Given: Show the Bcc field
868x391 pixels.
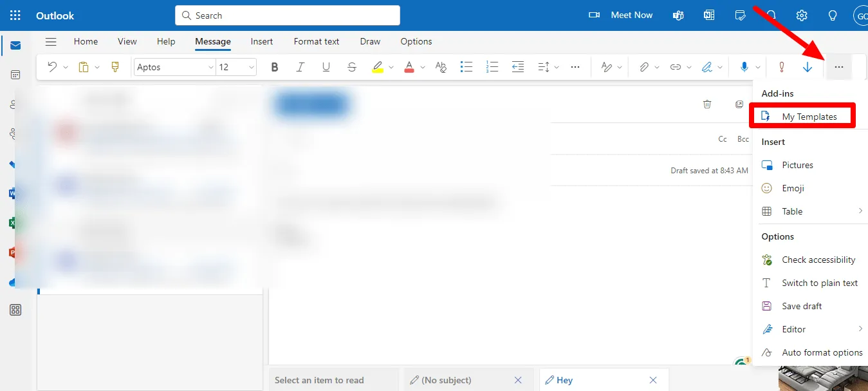Looking at the screenshot, I should click(743, 139).
